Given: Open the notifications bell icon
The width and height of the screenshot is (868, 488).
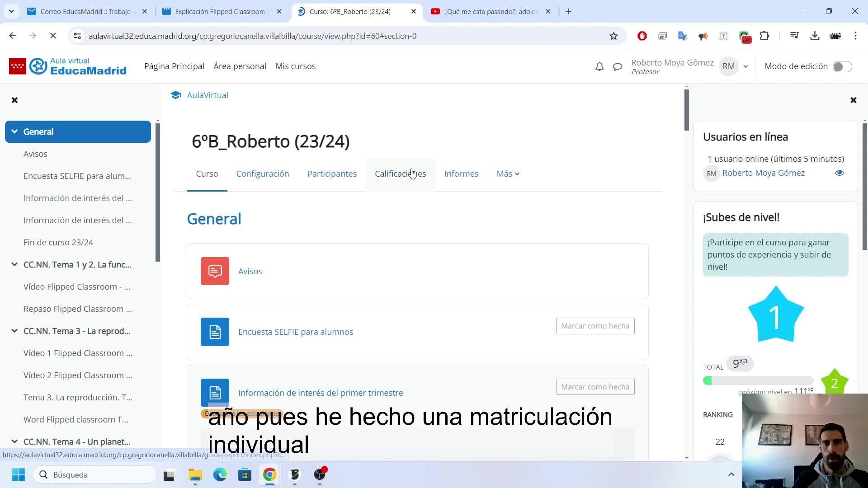Looking at the screenshot, I should point(599,67).
